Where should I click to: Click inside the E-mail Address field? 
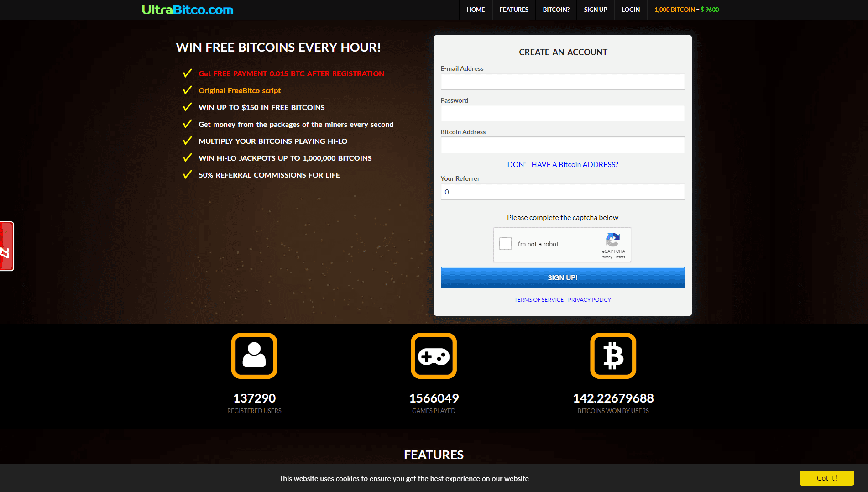tap(562, 81)
